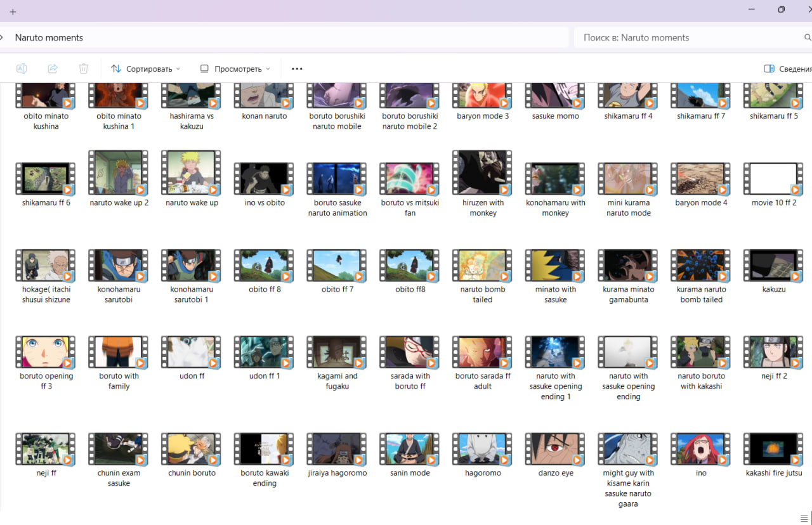
Task: Click the breadcrumb chevron before Naruto moments
Action: coord(2,37)
